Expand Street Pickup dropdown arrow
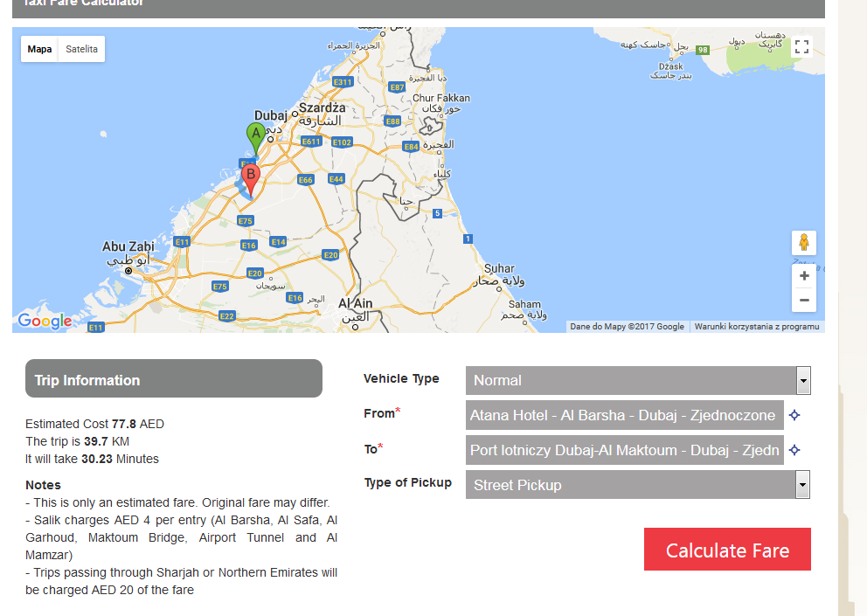Screen dimensions: 867x616 point(803,485)
